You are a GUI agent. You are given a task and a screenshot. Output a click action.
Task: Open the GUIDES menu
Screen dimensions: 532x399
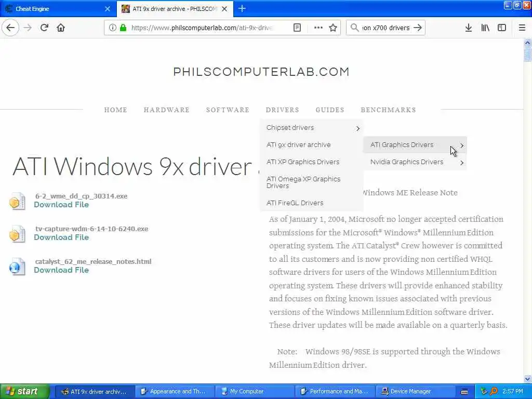tap(330, 110)
